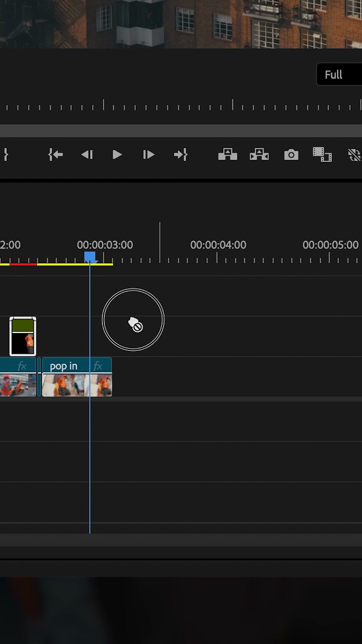Export frame with camera icon

[x=291, y=155]
